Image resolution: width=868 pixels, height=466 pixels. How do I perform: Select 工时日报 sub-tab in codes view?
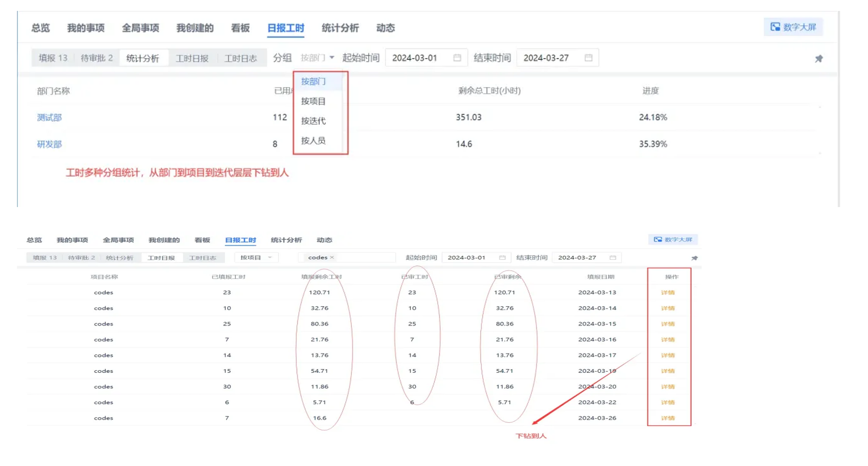tap(161, 258)
